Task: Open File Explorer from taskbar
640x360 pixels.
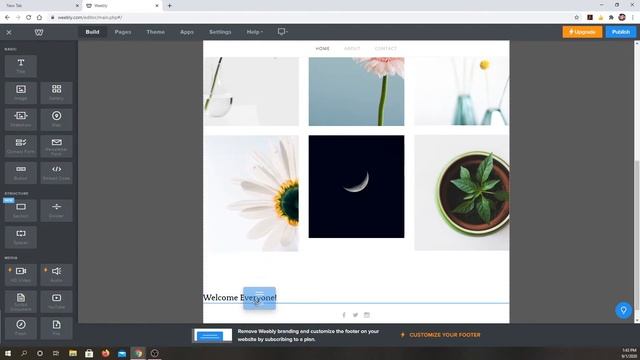Action: [x=73, y=353]
